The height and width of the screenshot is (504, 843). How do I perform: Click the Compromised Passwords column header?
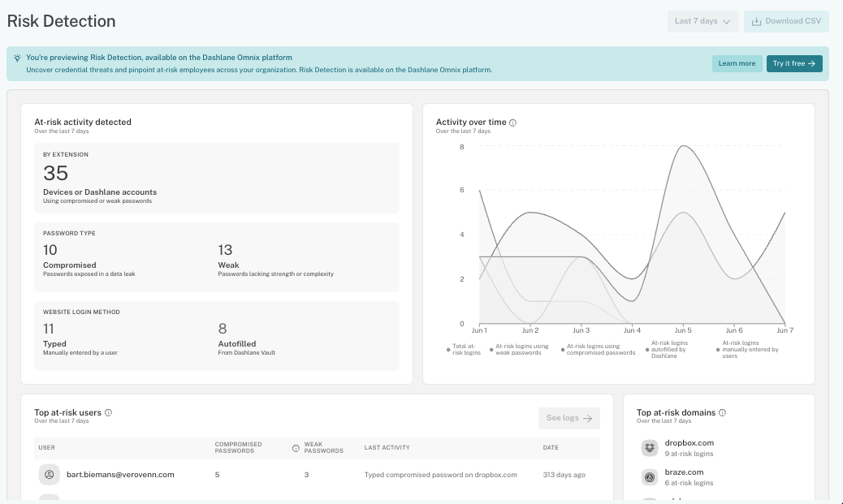[x=238, y=447]
